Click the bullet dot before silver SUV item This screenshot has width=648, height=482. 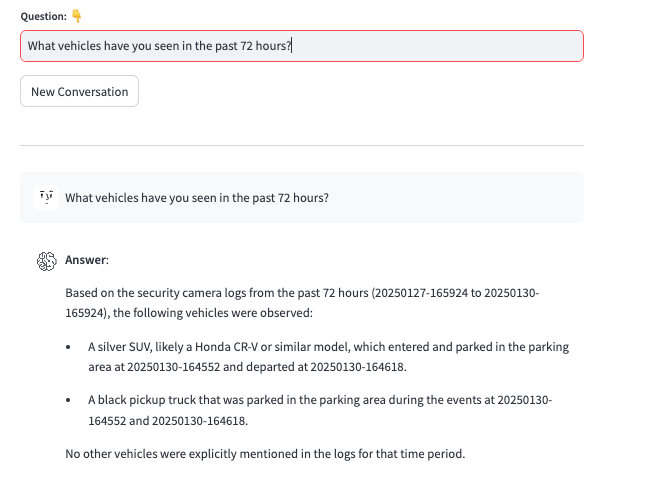coord(68,347)
